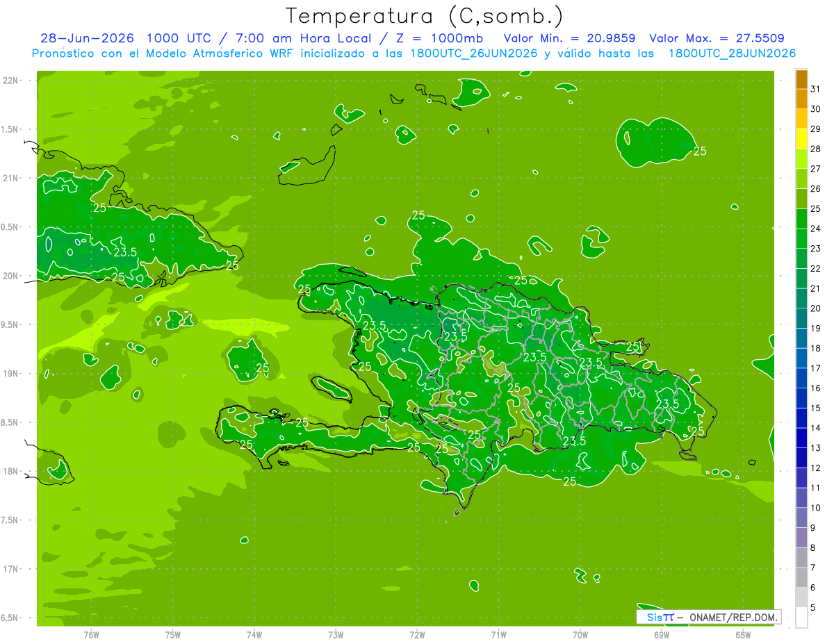Click the "69W" longitude label
Viewport: 834px width, 644px height.
661,634
